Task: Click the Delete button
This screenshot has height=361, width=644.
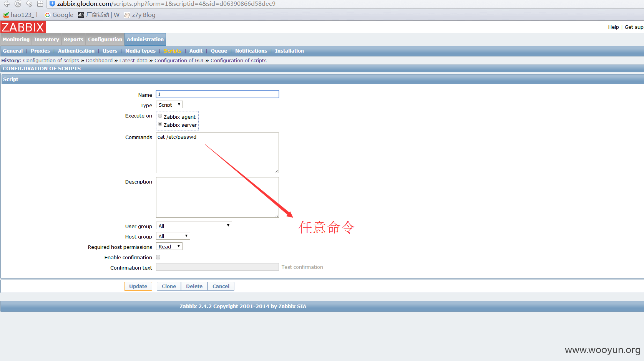Action: 194,286
